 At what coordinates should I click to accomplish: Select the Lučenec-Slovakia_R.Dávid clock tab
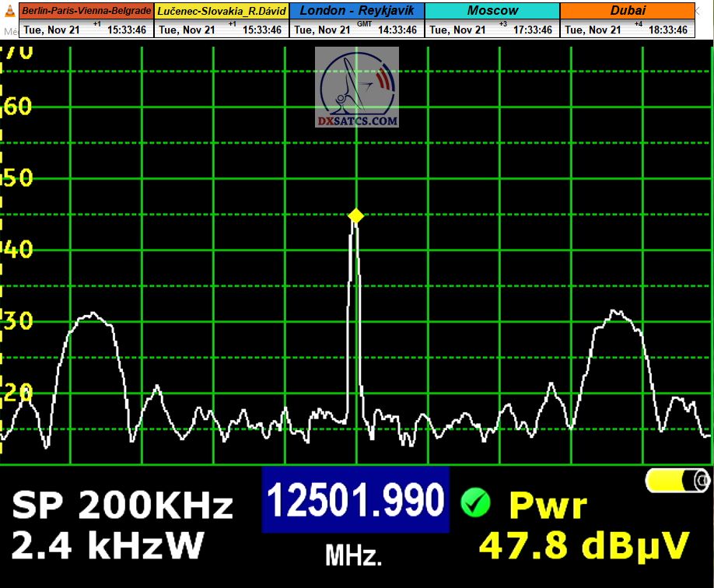pos(222,12)
